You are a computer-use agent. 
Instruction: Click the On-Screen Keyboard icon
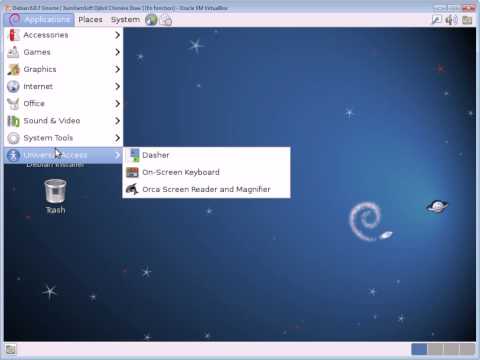[132, 172]
